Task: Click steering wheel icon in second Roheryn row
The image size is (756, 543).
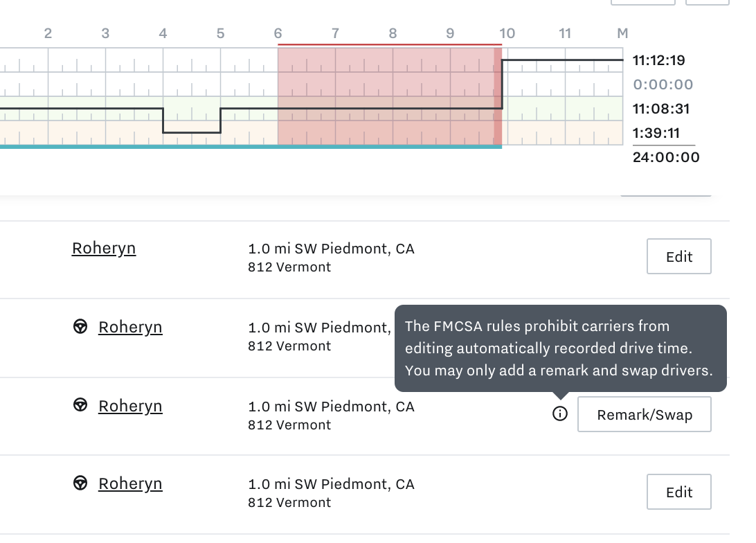Action: [x=80, y=326]
